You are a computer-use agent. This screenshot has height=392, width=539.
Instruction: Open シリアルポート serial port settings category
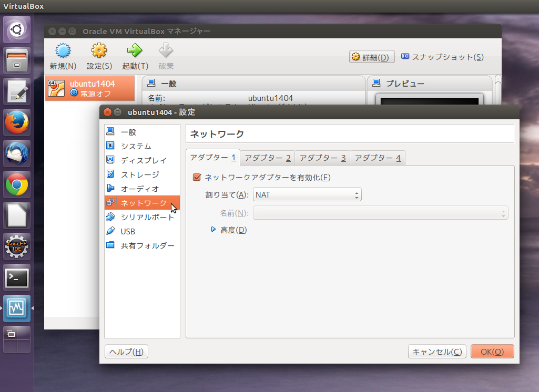(142, 217)
